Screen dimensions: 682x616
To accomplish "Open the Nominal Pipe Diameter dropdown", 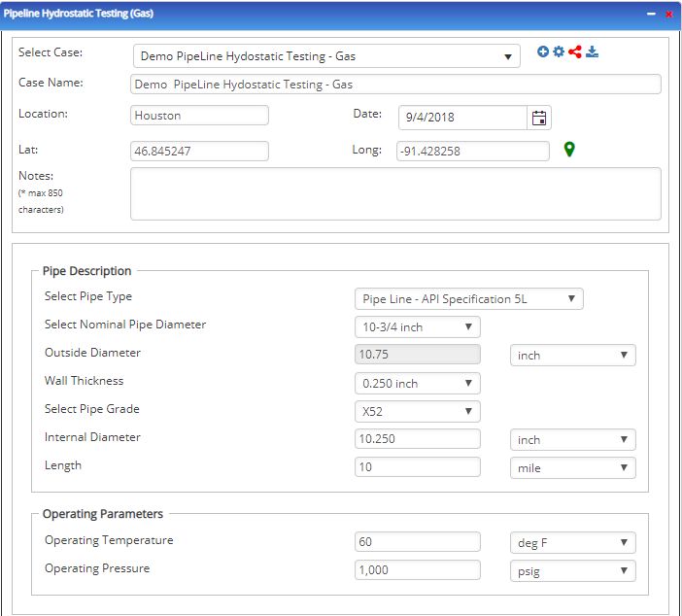I will pos(418,327).
